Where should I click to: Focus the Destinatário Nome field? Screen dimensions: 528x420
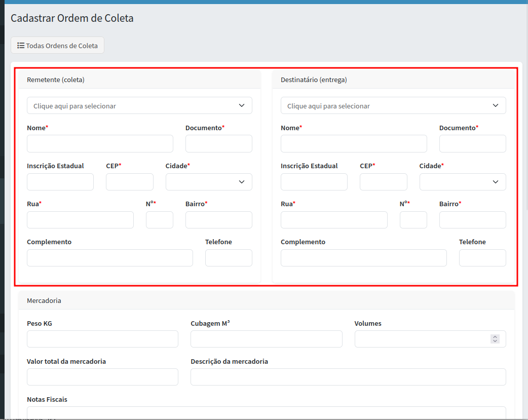[x=354, y=144]
